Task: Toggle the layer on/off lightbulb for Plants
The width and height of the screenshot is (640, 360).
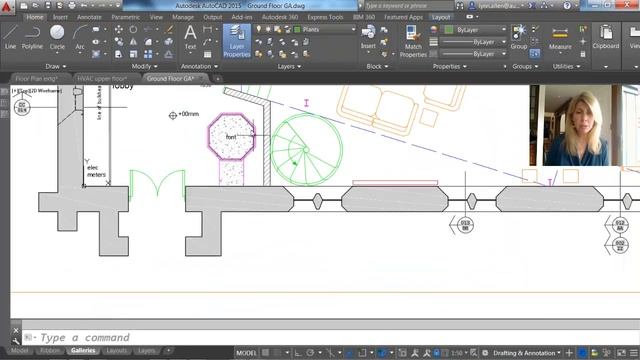Action: tap(258, 29)
